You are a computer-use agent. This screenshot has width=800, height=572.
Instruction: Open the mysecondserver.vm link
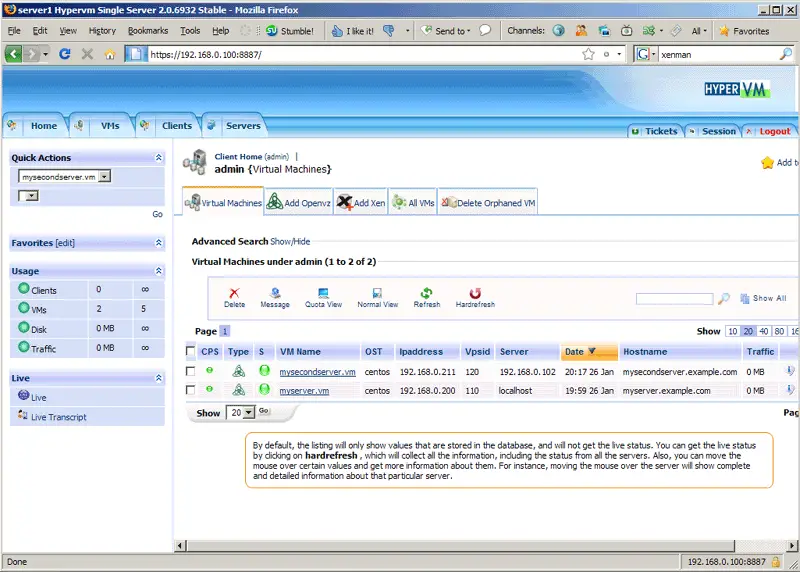tap(317, 372)
